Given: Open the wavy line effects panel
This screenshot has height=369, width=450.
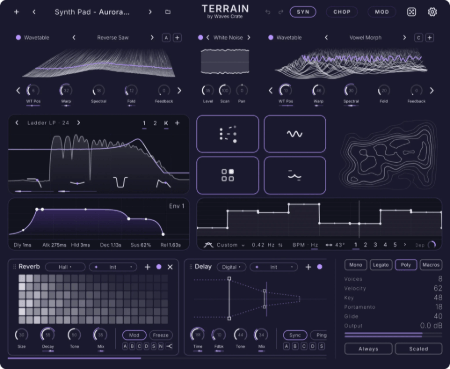Looking at the screenshot, I should (x=295, y=175).
